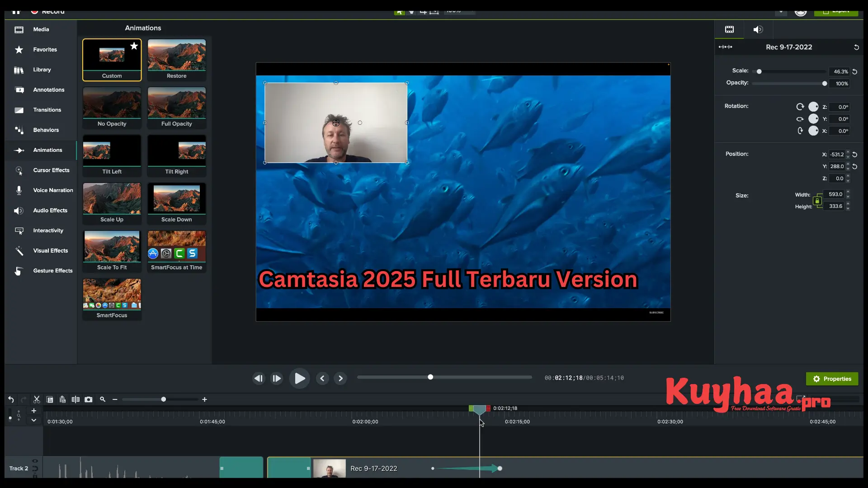Split the media at the playhead
The image size is (868, 488).
(75, 399)
